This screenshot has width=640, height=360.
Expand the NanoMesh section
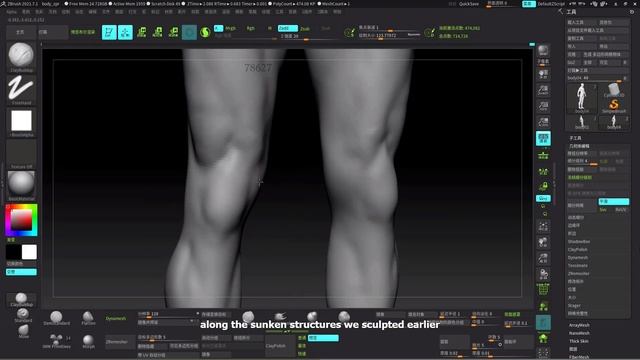(579, 333)
